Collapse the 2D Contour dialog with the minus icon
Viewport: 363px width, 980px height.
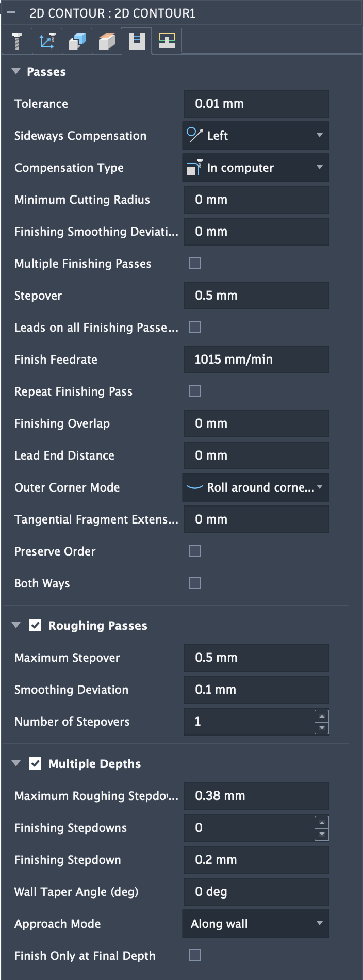coord(11,12)
